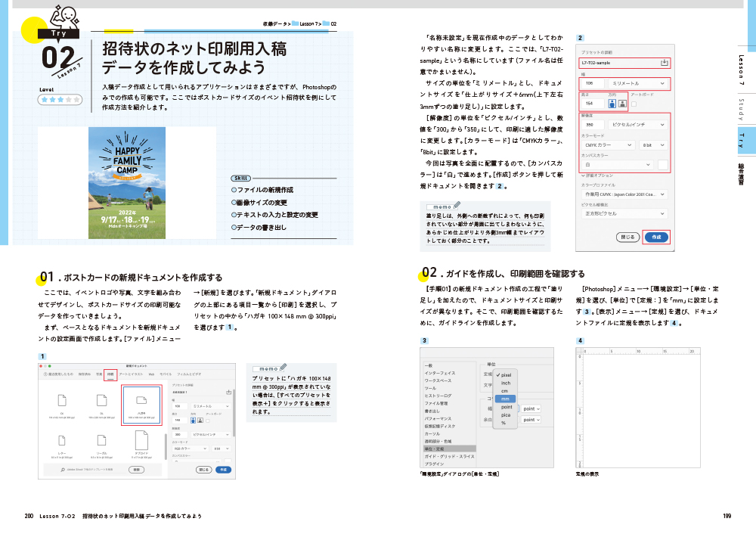Switch to フィルムとビデオ tab
Image resolution: width=756 pixels, height=534 pixels.
(189, 374)
